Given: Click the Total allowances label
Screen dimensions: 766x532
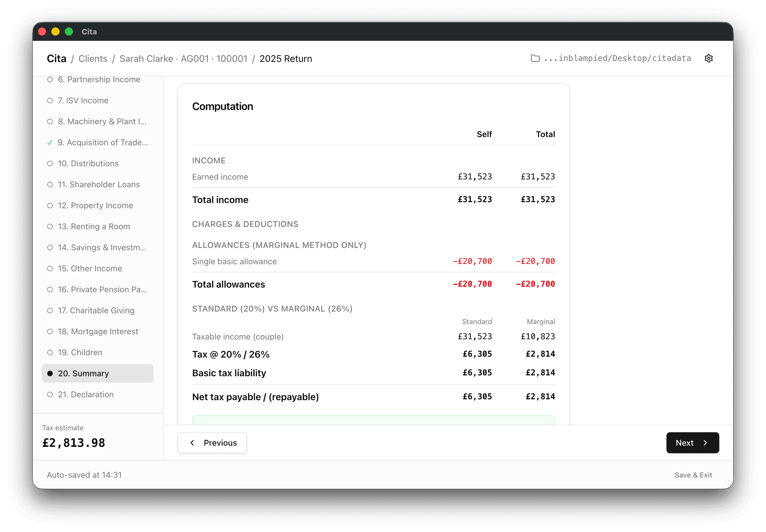Looking at the screenshot, I should (229, 284).
